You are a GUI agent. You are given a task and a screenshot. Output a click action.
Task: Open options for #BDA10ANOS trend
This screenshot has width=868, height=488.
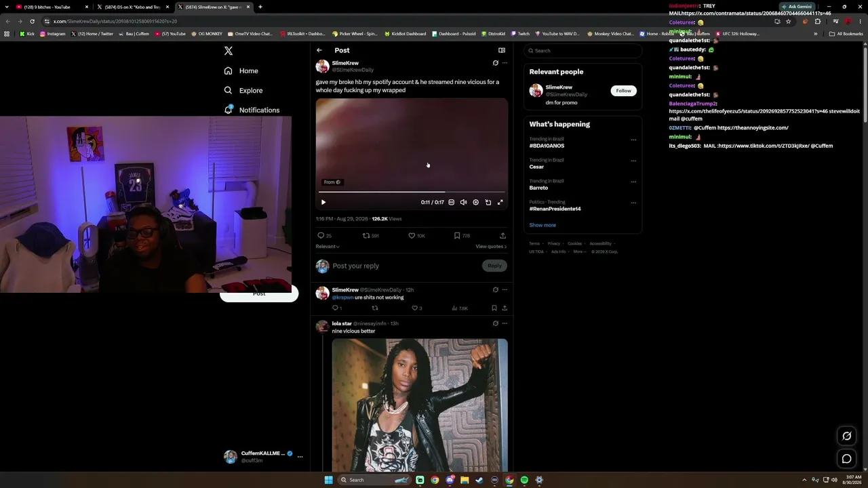click(x=633, y=140)
